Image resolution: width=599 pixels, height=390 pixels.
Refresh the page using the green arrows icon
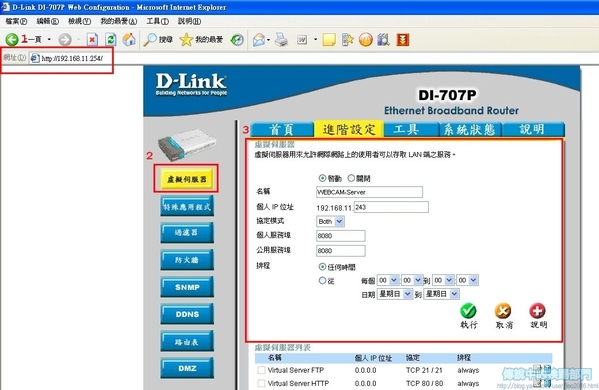111,39
